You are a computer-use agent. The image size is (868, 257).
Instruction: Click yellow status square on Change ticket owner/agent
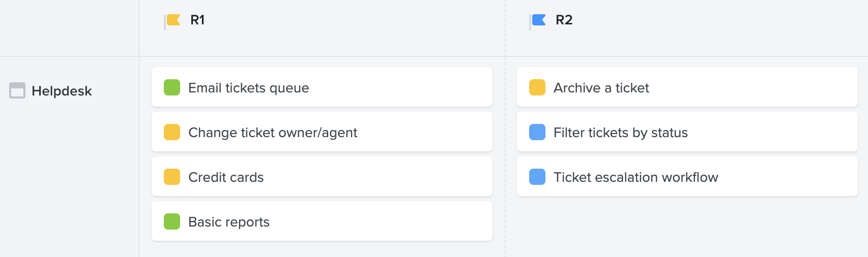click(x=172, y=132)
